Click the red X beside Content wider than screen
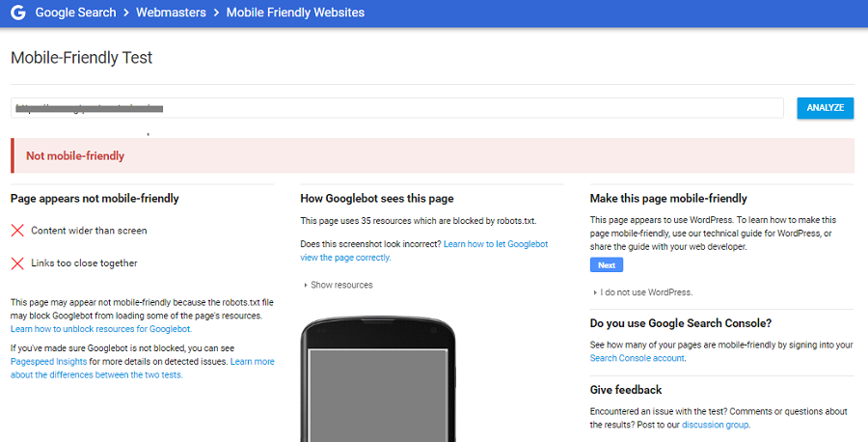Viewport: 868px width, 442px height. tap(17, 231)
